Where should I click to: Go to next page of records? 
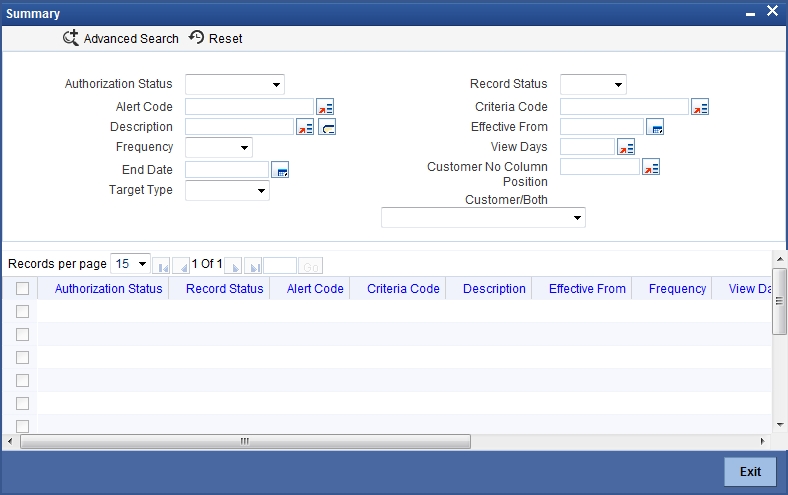(x=233, y=266)
